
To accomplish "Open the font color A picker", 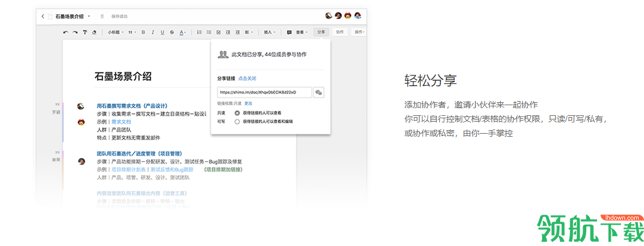I will [183, 32].
